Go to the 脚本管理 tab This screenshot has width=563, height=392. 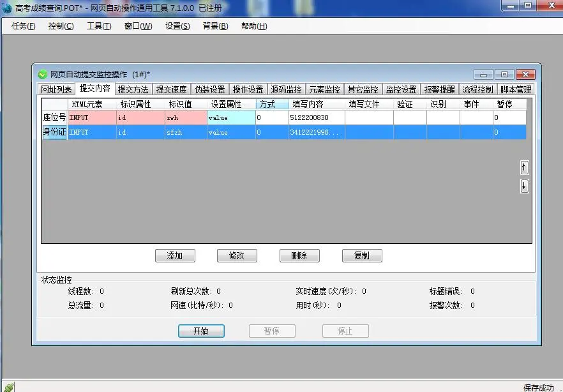(516, 89)
